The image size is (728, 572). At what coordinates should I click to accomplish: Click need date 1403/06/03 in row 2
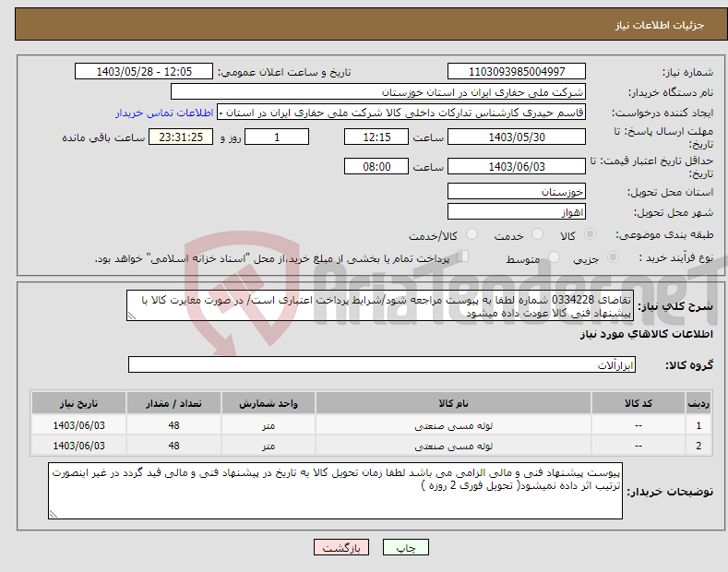[79, 446]
